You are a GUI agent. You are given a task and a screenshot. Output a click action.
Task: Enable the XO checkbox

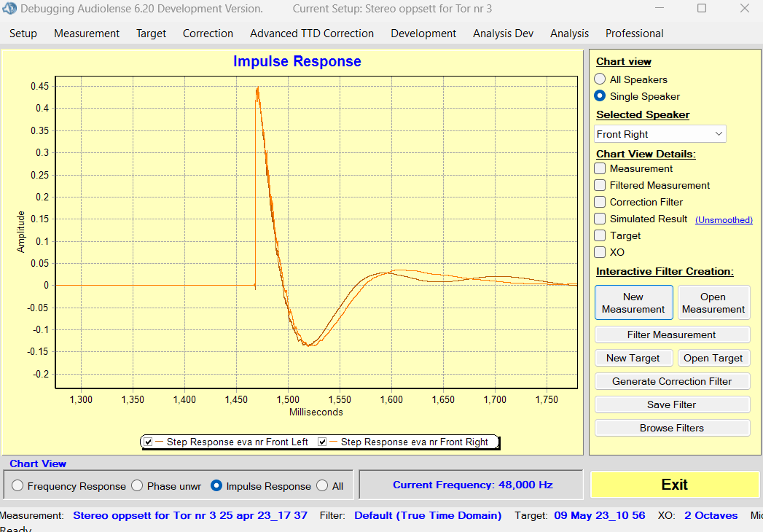[600, 251]
